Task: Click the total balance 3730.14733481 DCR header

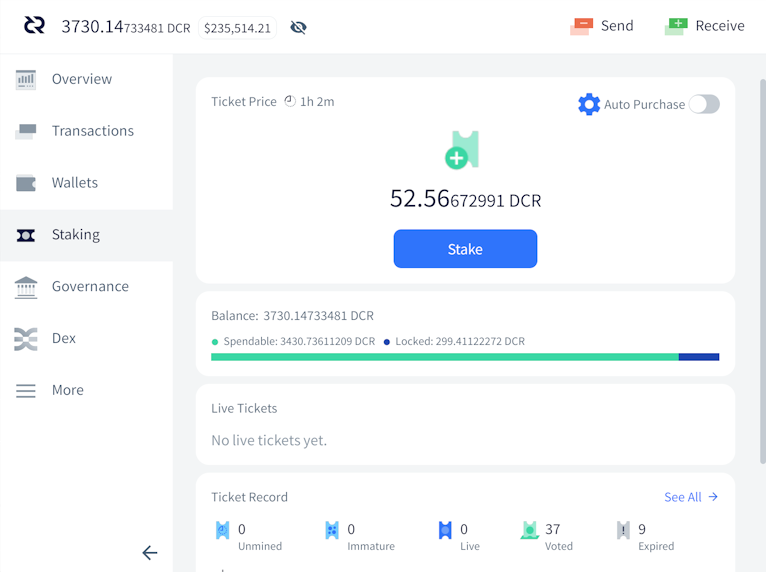Action: click(x=126, y=26)
